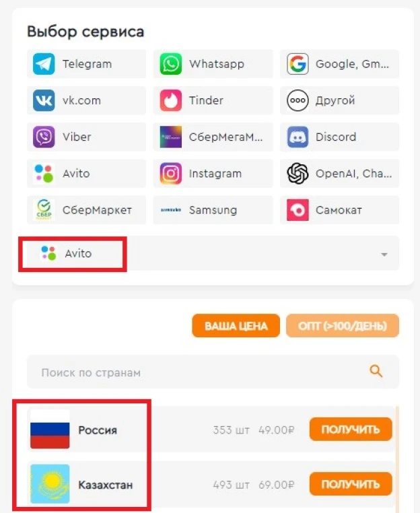Select the OpenAI, ChatGPT icon
The width and height of the screenshot is (420, 513).
click(x=297, y=174)
